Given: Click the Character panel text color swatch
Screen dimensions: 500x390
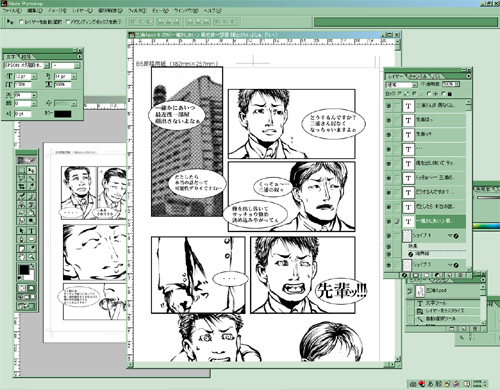Looking at the screenshot, I should tap(63, 114).
